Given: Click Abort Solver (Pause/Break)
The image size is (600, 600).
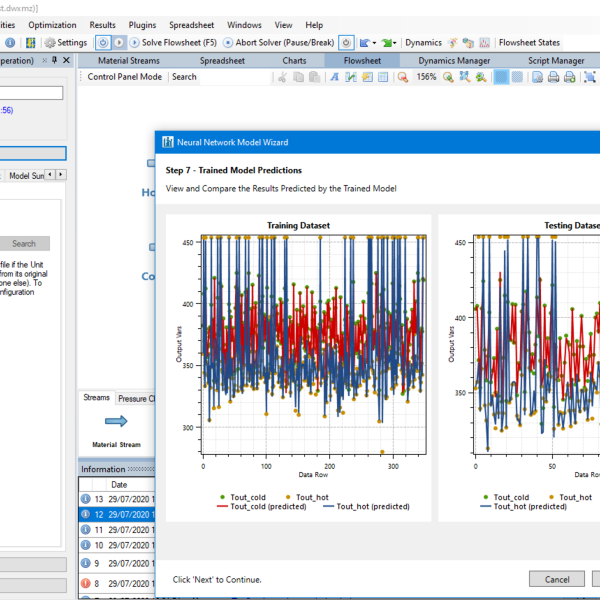Looking at the screenshot, I should tap(279, 42).
